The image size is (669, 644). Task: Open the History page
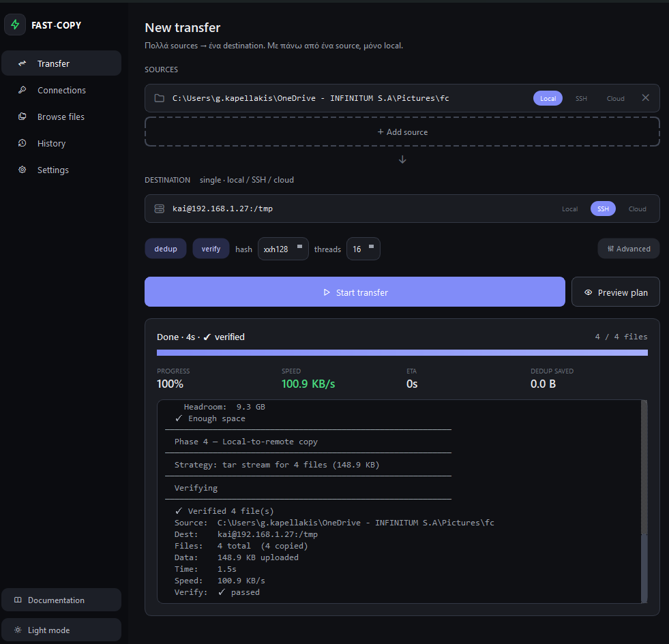click(x=61, y=143)
